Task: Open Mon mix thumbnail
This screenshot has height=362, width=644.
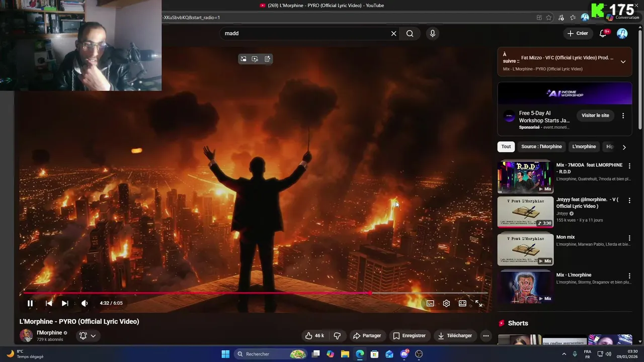Action: [x=525, y=249]
